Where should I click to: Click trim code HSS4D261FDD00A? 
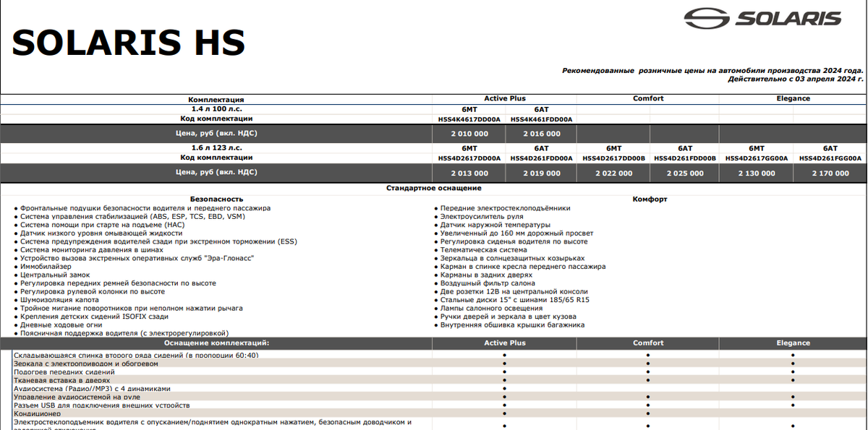(541, 158)
